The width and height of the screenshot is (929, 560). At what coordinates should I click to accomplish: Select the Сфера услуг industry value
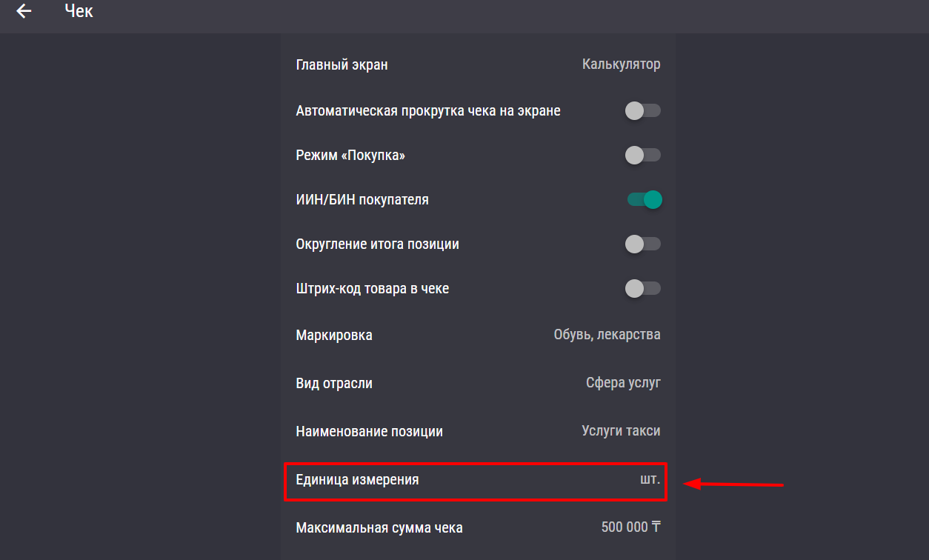[623, 383]
